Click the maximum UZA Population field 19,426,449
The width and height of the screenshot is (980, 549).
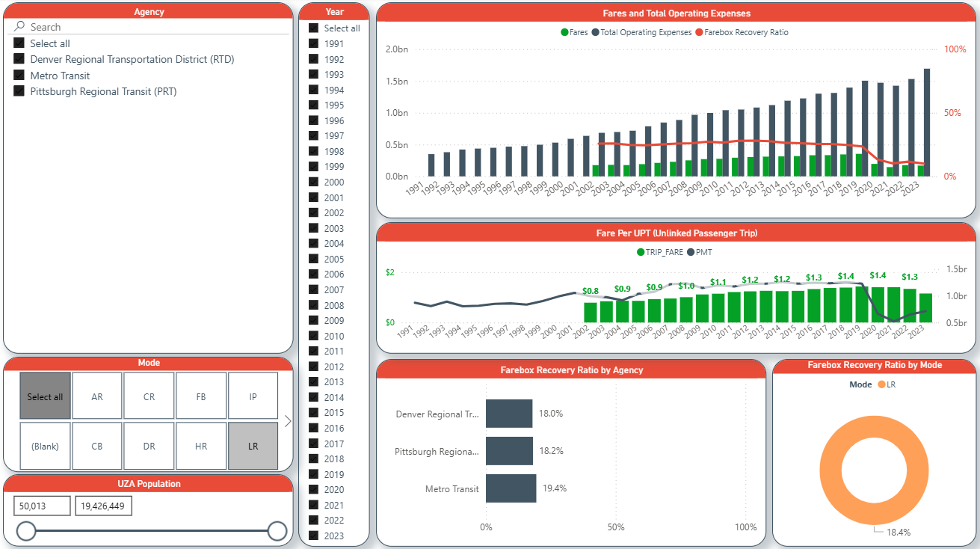(x=103, y=506)
